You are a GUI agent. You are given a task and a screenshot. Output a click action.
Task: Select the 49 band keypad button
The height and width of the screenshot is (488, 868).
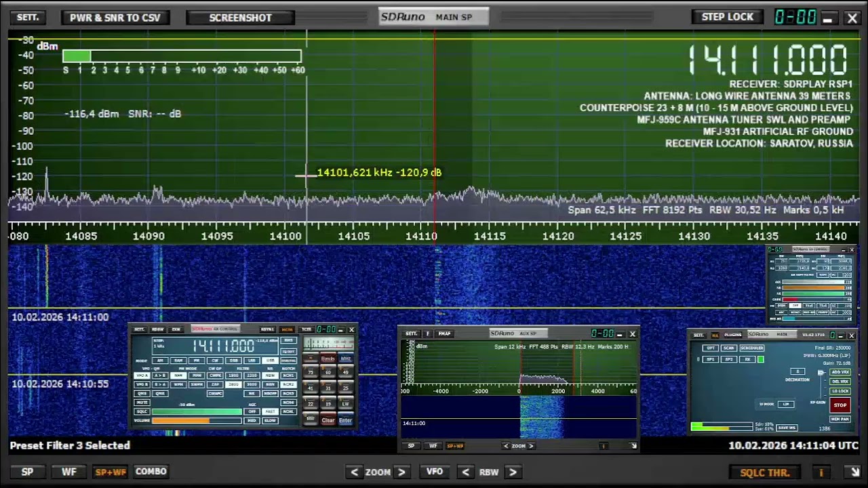click(x=346, y=371)
